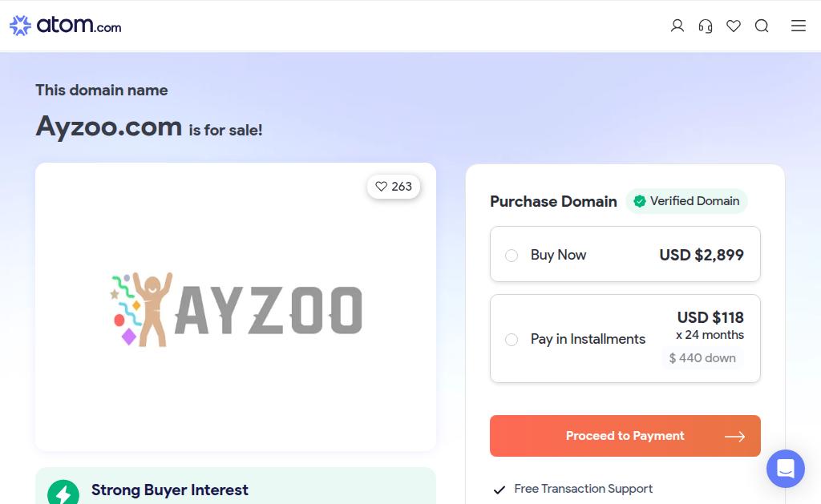821x504 pixels.
Task: Like the domain via the 263 heart
Action: (393, 187)
